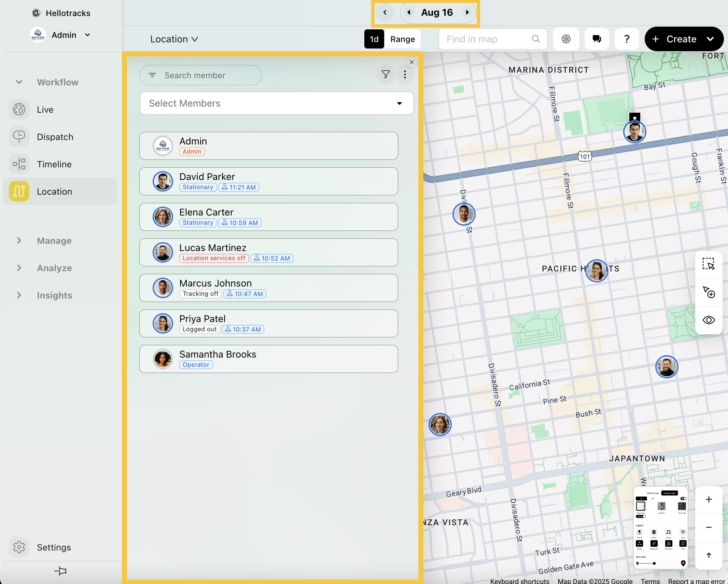Go back with the left chevron arrow
Viewport: 728px width, 584px height.
click(385, 12)
